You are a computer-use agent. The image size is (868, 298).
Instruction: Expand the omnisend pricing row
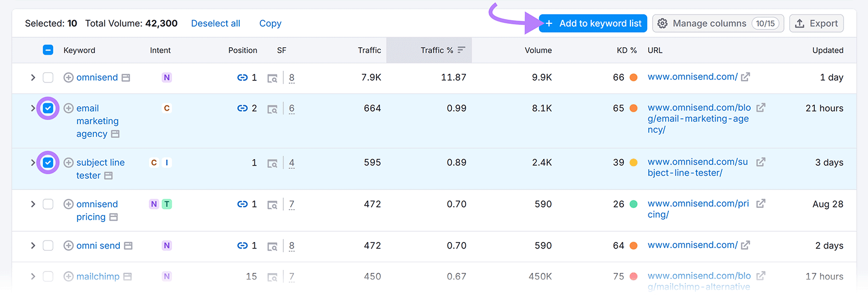pyautogui.click(x=33, y=204)
